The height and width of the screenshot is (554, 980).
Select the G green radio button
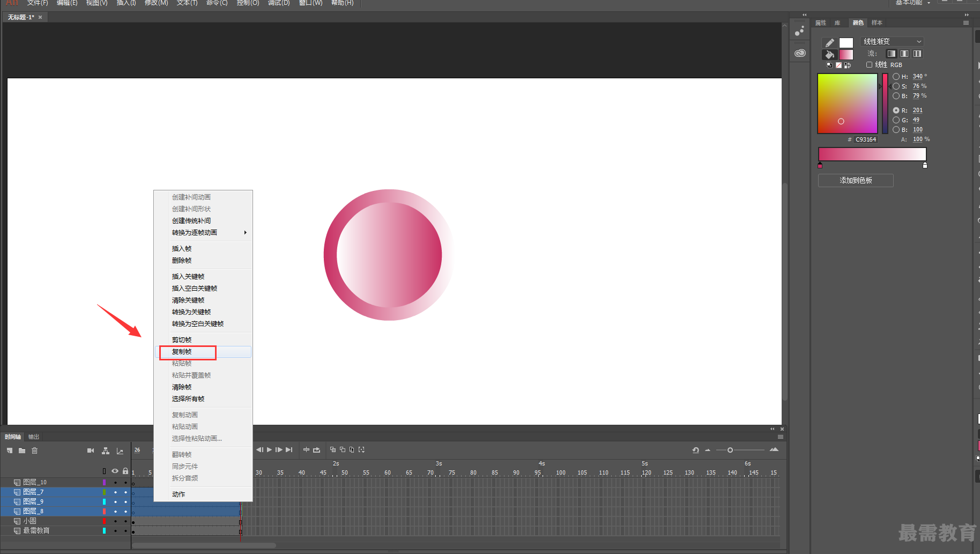coord(896,120)
